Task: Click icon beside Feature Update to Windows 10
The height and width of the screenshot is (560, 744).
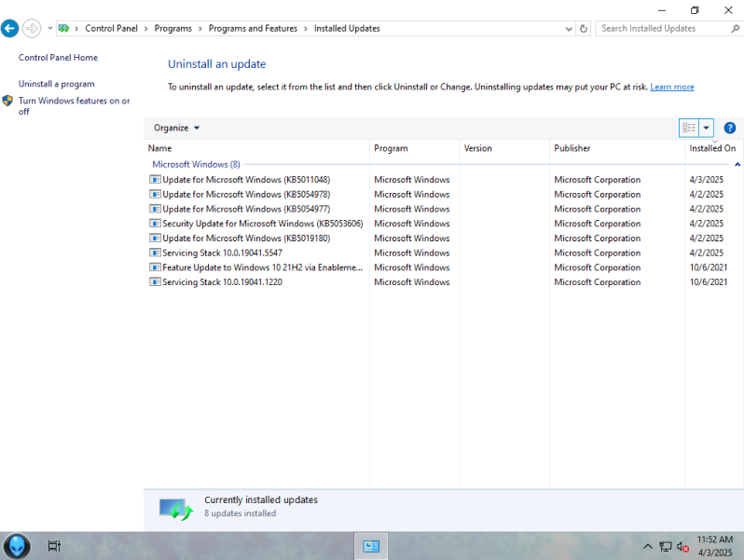Action: point(155,267)
